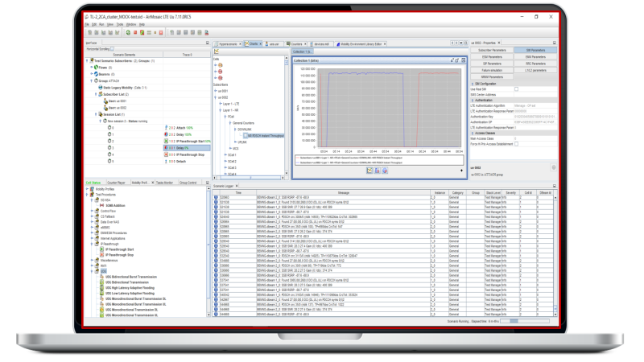Toggle the Use Real SIM checkbox
644x362 pixels.
coord(516,89)
